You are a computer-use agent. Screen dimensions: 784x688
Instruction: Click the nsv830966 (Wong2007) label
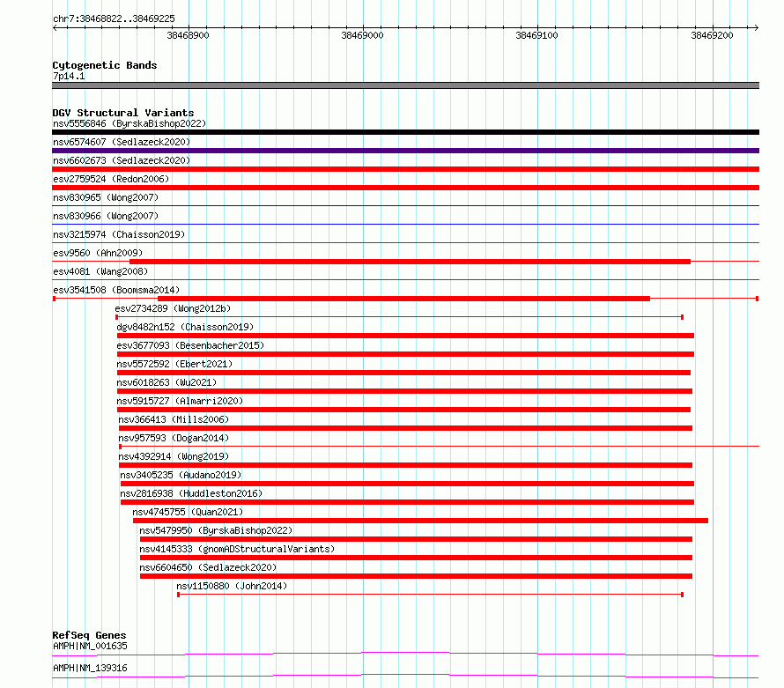pyautogui.click(x=106, y=216)
